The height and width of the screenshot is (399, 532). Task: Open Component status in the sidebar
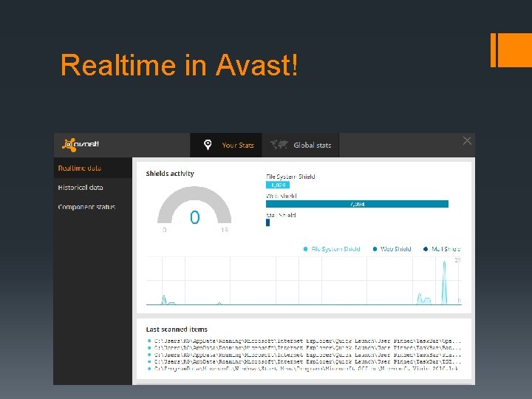92,207
